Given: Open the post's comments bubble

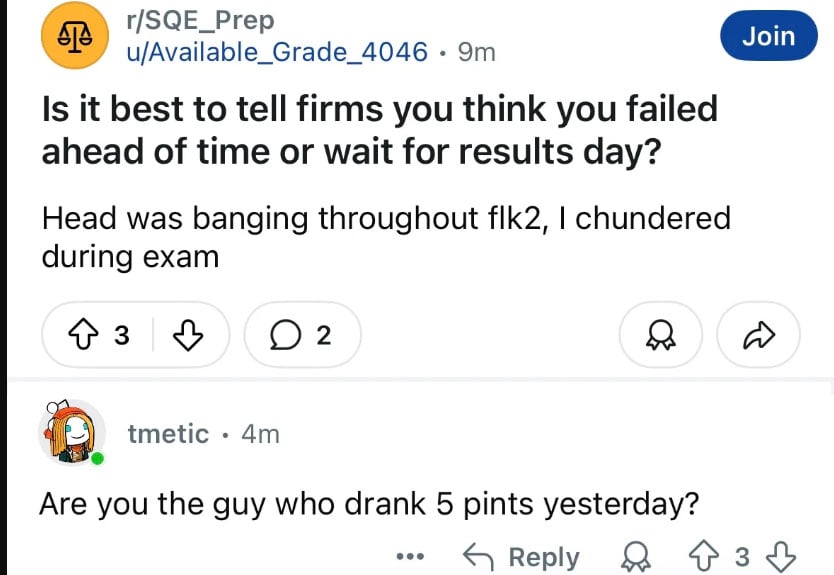Looking at the screenshot, I should coord(302,336).
